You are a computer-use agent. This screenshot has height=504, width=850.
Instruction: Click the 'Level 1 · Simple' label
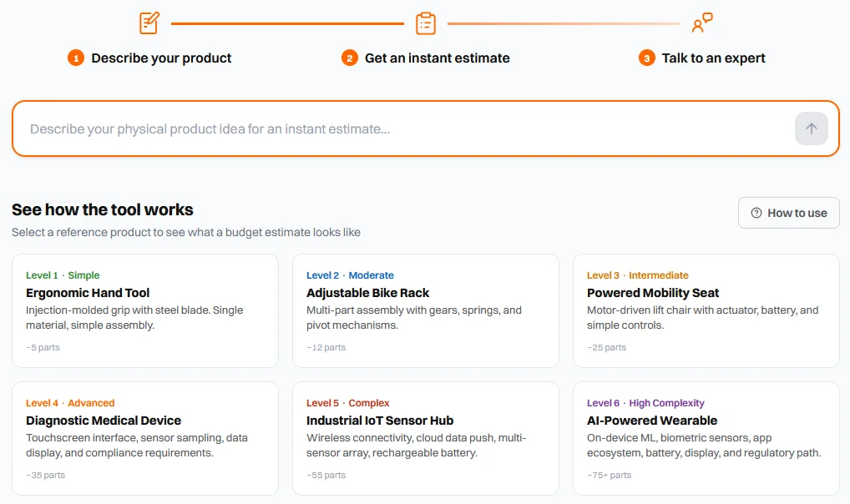(63, 275)
